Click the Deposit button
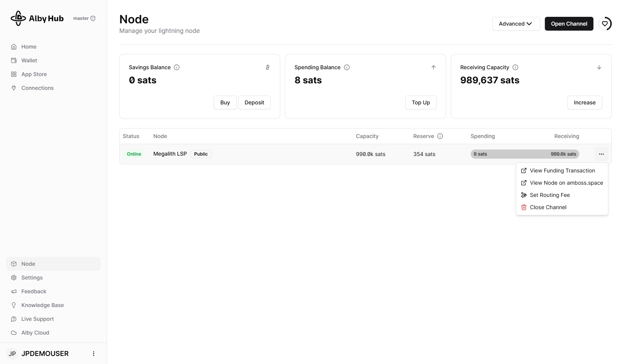Screen dimensions: 624x364 tap(254, 102)
